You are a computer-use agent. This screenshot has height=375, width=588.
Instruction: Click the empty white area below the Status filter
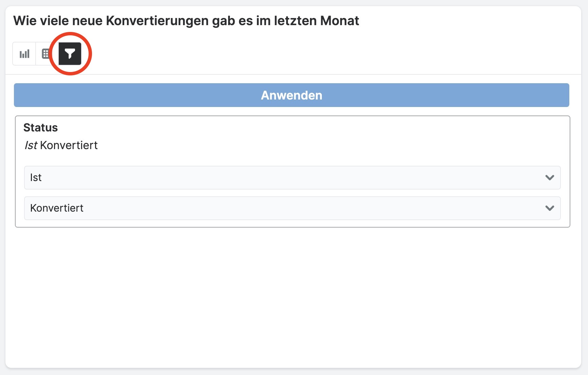coord(292,296)
